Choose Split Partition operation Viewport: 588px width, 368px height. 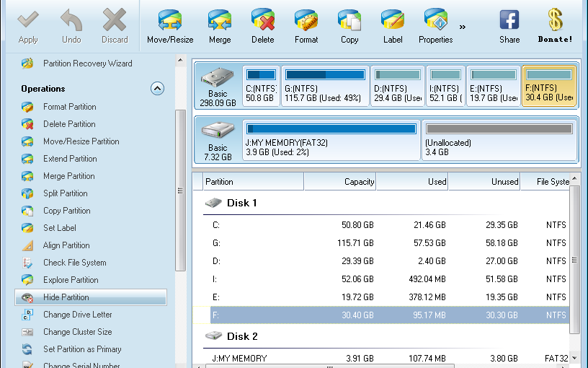[54, 193]
